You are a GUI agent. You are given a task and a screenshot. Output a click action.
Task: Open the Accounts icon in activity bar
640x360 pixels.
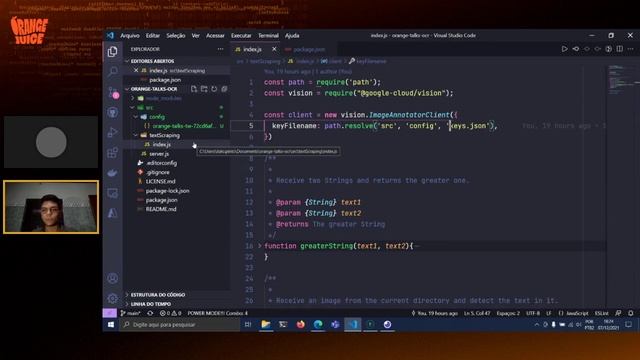(113, 278)
